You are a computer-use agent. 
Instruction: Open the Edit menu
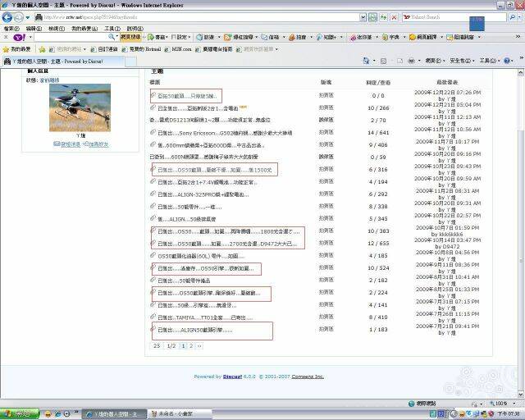(x=34, y=29)
